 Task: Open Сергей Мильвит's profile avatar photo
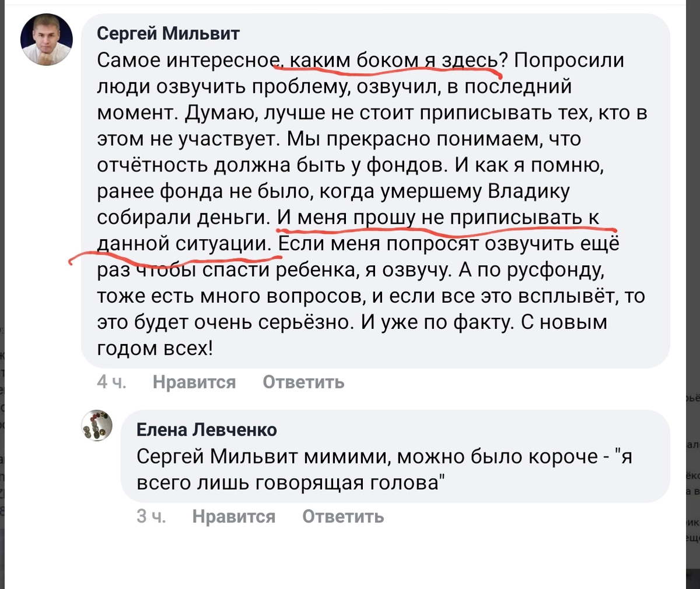click(47, 40)
